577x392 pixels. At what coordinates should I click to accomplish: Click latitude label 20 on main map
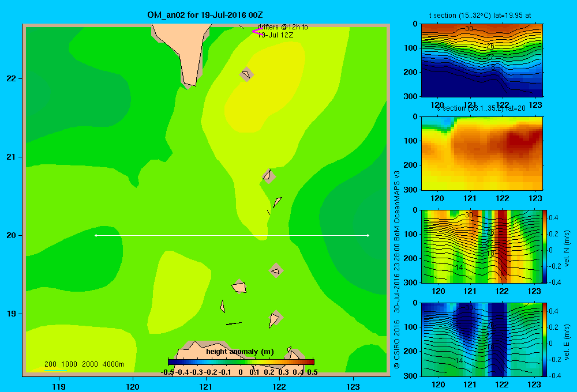[12, 235]
